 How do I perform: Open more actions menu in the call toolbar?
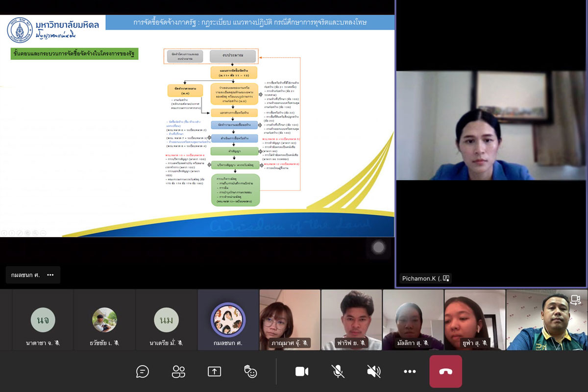tap(410, 372)
